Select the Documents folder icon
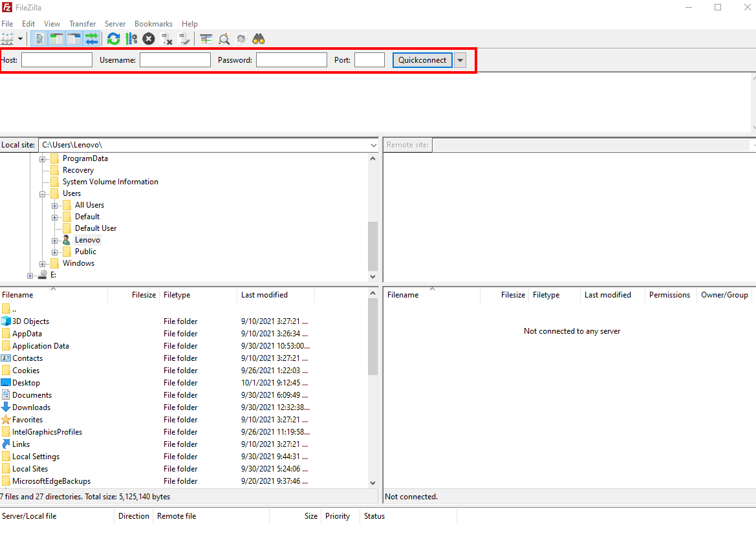 6,395
